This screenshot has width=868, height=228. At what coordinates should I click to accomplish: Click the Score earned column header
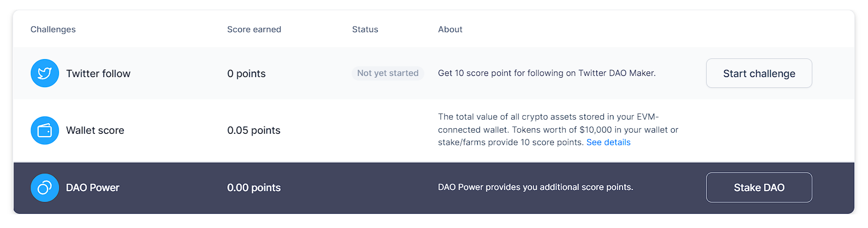pos(254,29)
